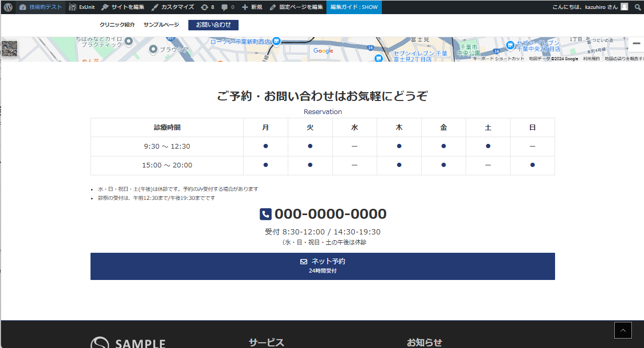
Task: Open サンプルページ in navigation
Action: pyautogui.click(x=161, y=25)
